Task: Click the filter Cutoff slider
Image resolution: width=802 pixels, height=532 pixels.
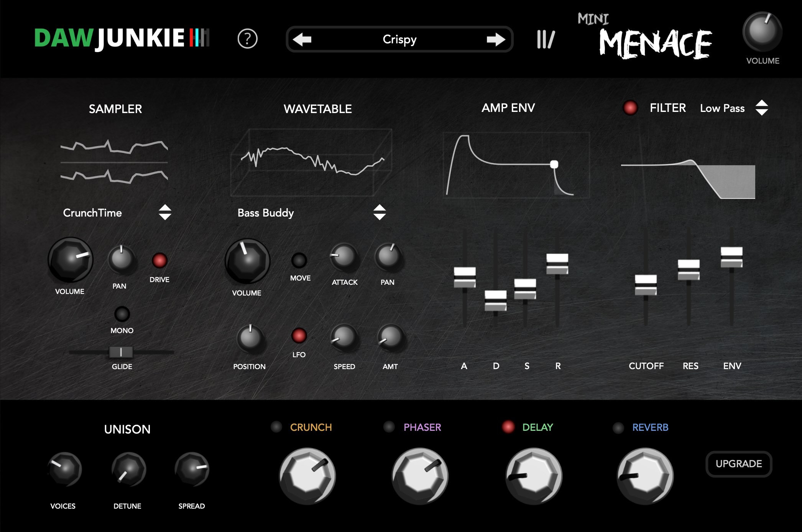Action: tap(646, 285)
